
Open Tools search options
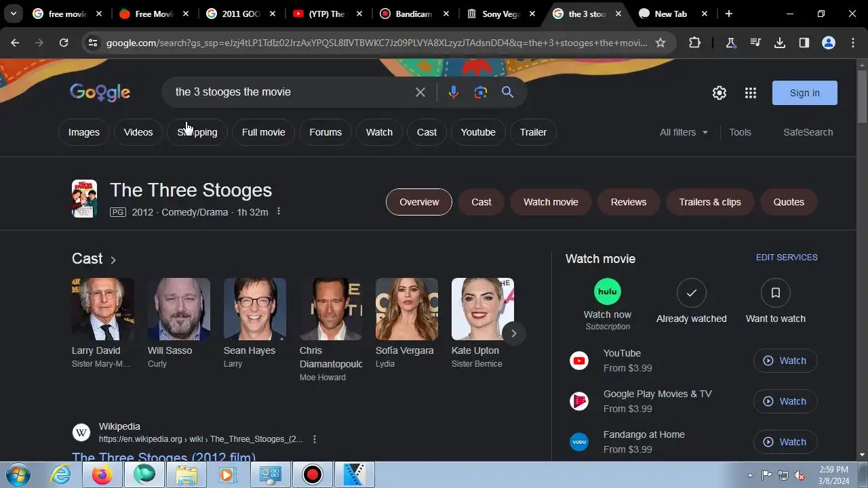click(740, 132)
